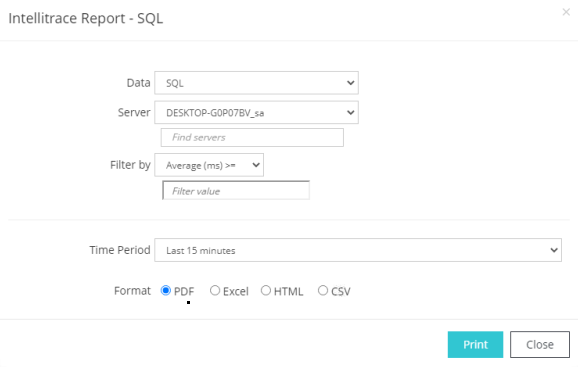
Task: Select the HTML format option
Action: [266, 290]
